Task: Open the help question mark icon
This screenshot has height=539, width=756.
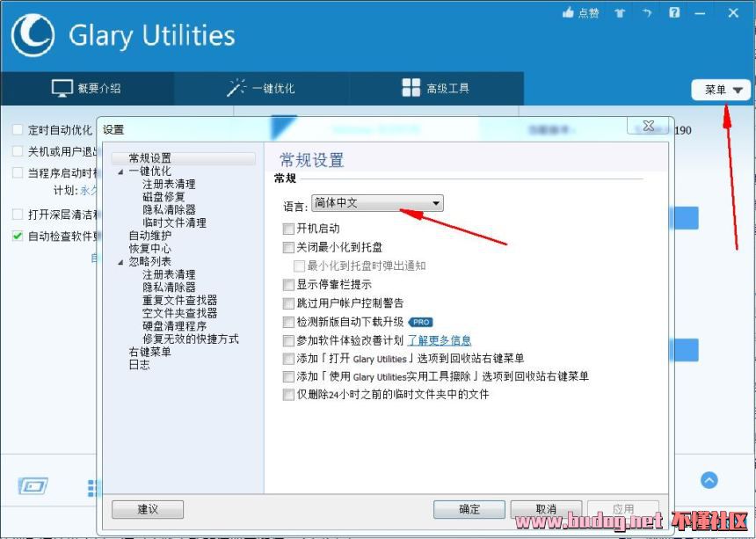Action: [x=674, y=12]
